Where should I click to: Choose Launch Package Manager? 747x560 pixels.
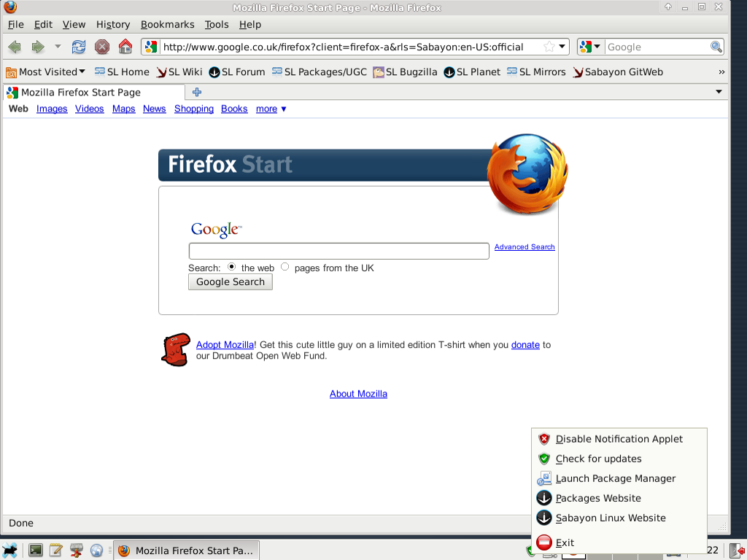(x=619, y=478)
